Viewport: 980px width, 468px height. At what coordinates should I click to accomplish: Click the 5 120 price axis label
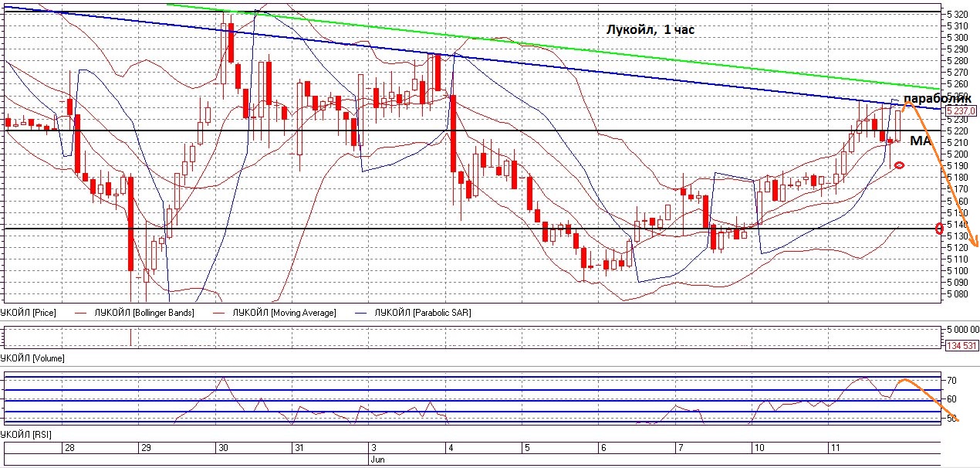(959, 247)
